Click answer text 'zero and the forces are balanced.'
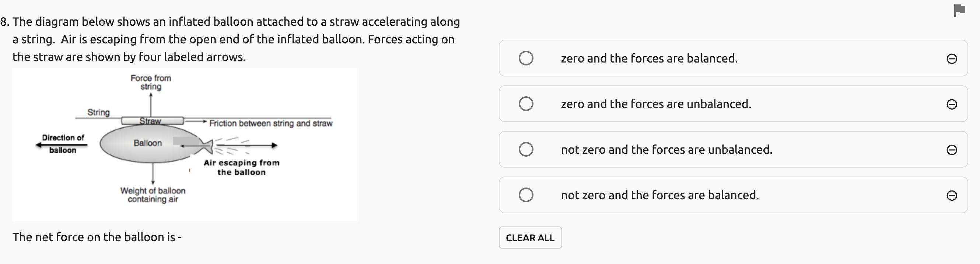The image size is (980, 264). point(649,58)
